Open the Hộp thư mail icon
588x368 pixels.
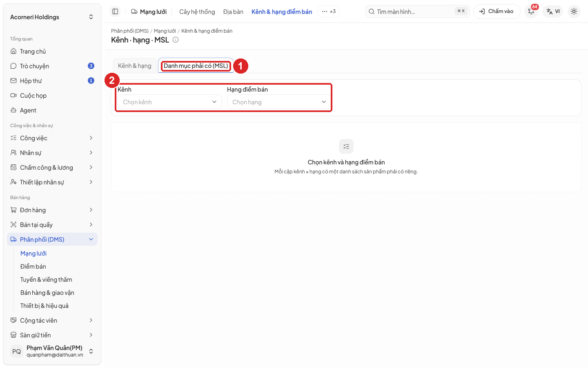coord(13,81)
